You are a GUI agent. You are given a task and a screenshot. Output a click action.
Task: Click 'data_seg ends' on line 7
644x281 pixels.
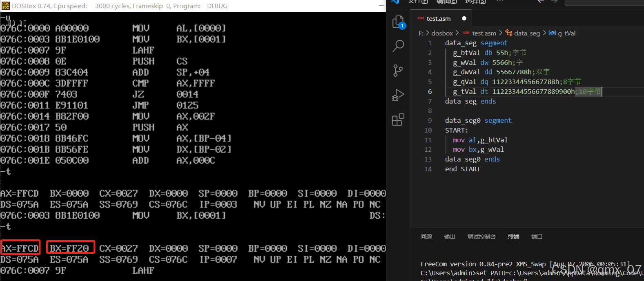(470, 101)
